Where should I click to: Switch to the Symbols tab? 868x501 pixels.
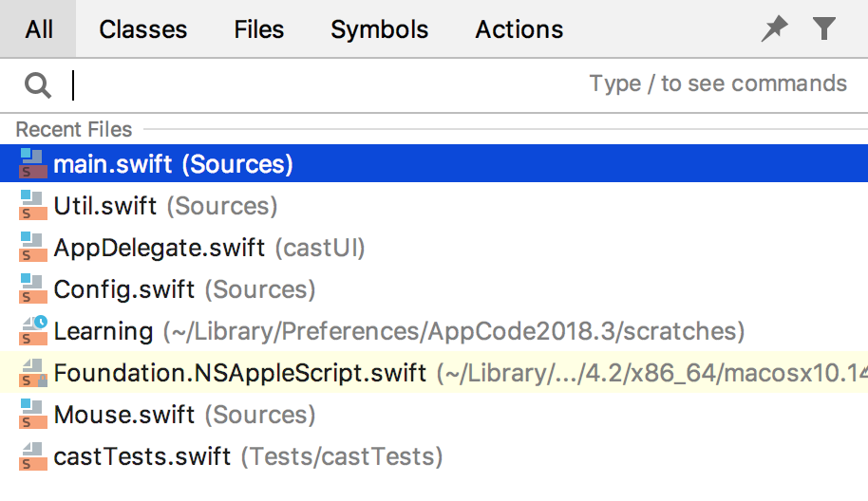point(379,29)
